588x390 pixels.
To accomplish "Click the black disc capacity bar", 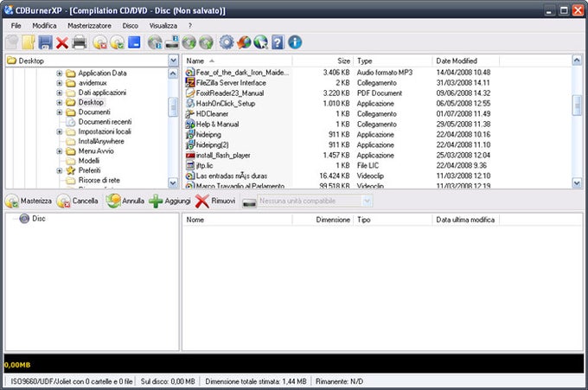I will pyautogui.click(x=294, y=364).
